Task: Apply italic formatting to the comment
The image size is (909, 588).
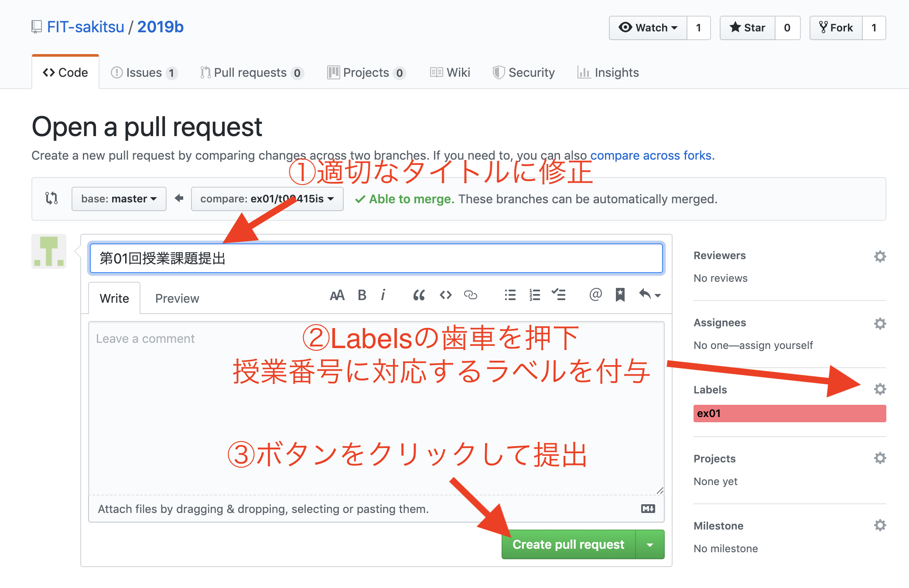Action: pos(383,295)
